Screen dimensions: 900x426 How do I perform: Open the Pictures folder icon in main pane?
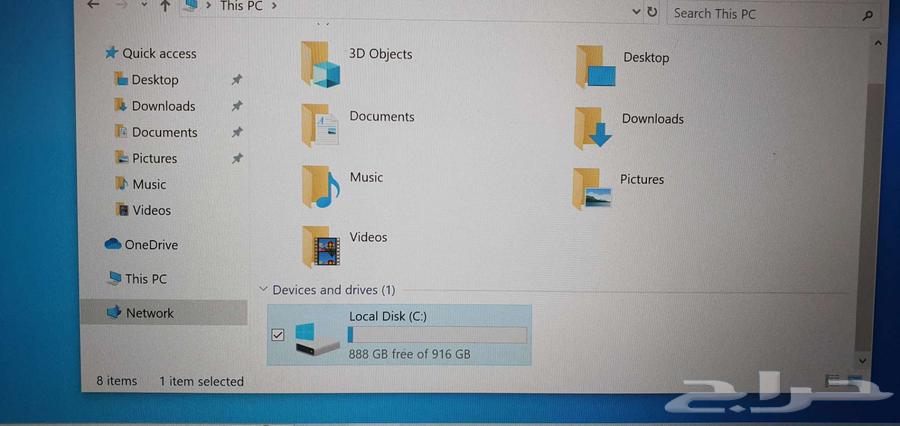(x=592, y=189)
